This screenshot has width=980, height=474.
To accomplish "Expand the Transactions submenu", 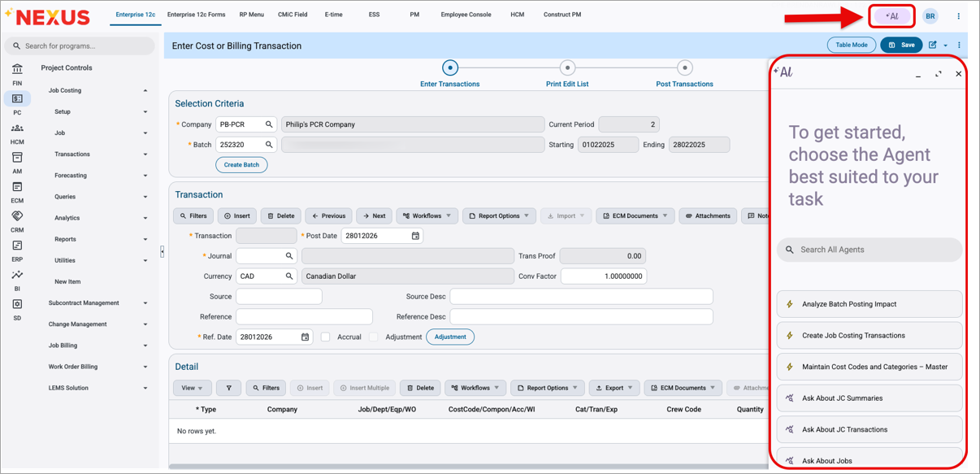I will tap(145, 154).
